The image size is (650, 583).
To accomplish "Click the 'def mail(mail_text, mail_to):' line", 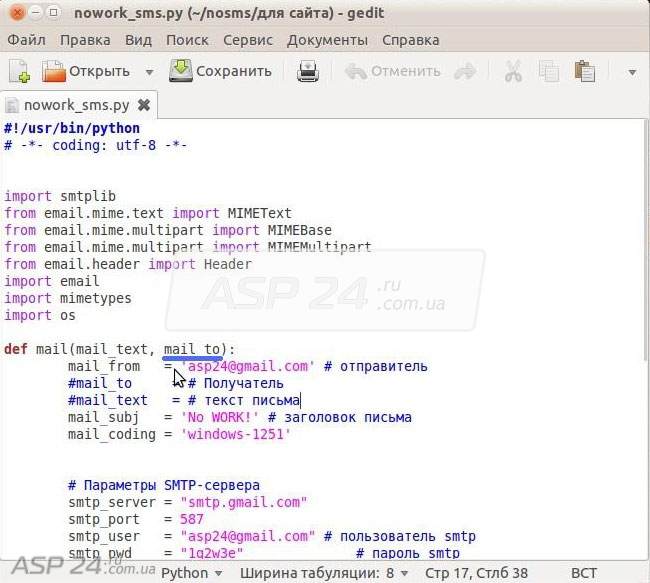I will click(119, 349).
